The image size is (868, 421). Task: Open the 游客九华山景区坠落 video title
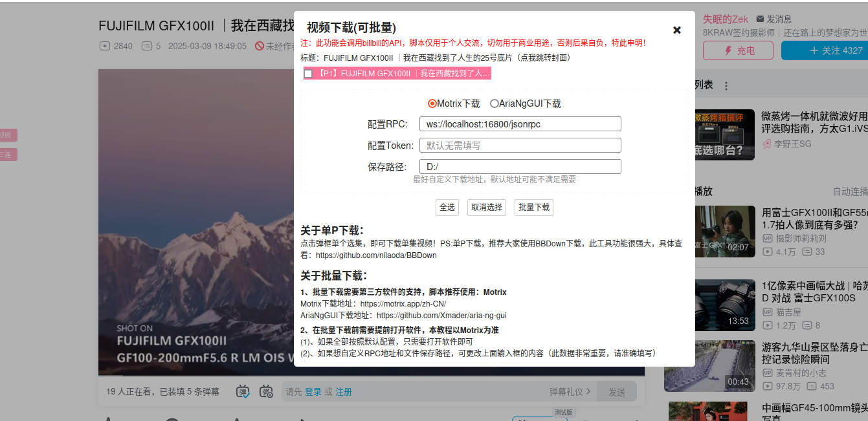click(x=814, y=354)
